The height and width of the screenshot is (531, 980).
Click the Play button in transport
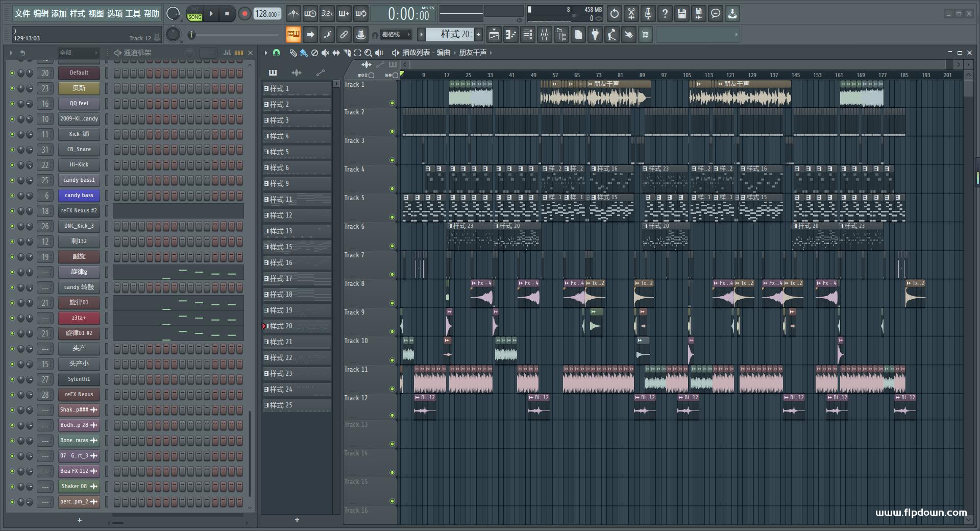coord(211,14)
